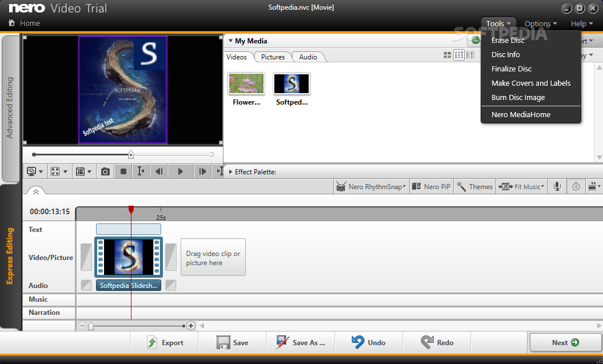Switch My Media to grid view

tap(459, 55)
